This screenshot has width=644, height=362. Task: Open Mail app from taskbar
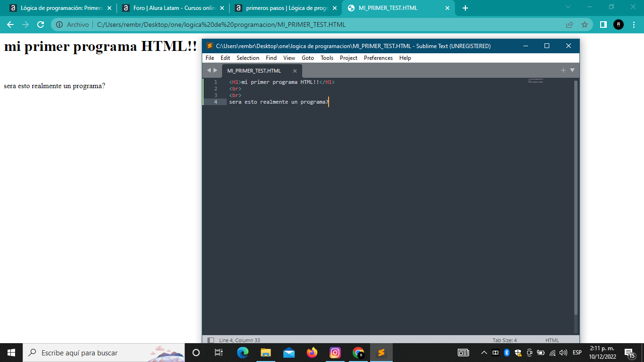tap(289, 353)
